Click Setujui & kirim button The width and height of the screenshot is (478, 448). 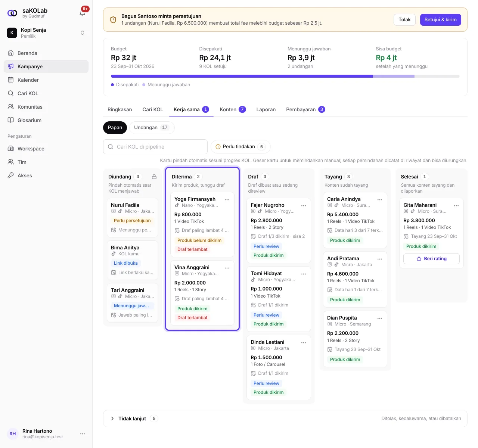[441, 20]
